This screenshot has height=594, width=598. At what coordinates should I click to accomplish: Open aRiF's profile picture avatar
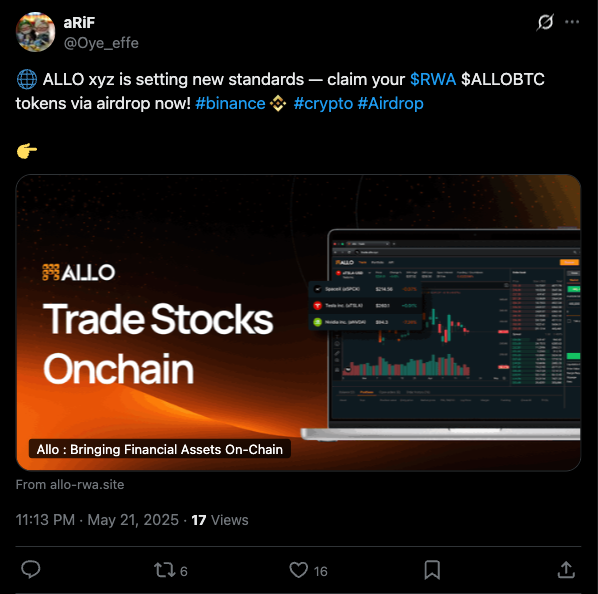tap(35, 32)
